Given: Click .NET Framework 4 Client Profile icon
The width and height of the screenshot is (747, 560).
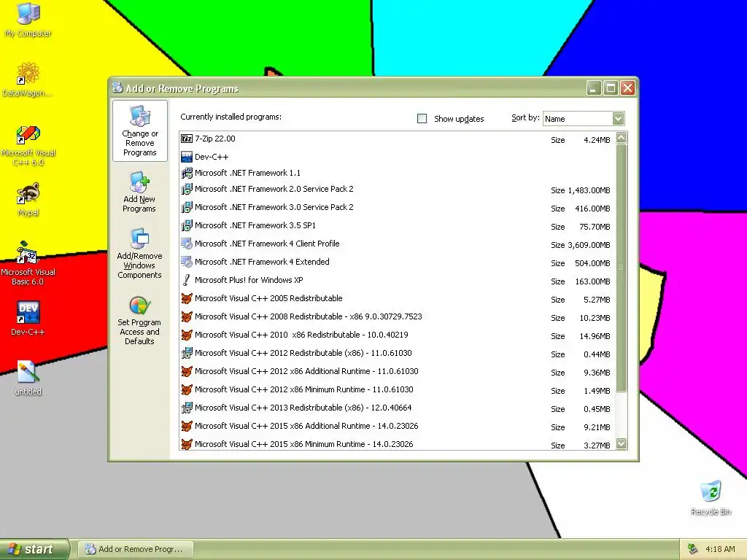Looking at the screenshot, I should 187,244.
